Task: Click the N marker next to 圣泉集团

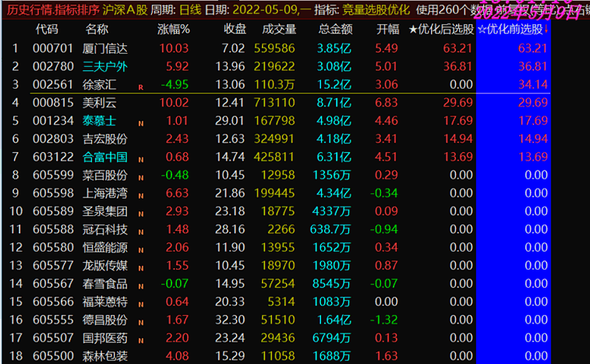Action: pos(141,214)
